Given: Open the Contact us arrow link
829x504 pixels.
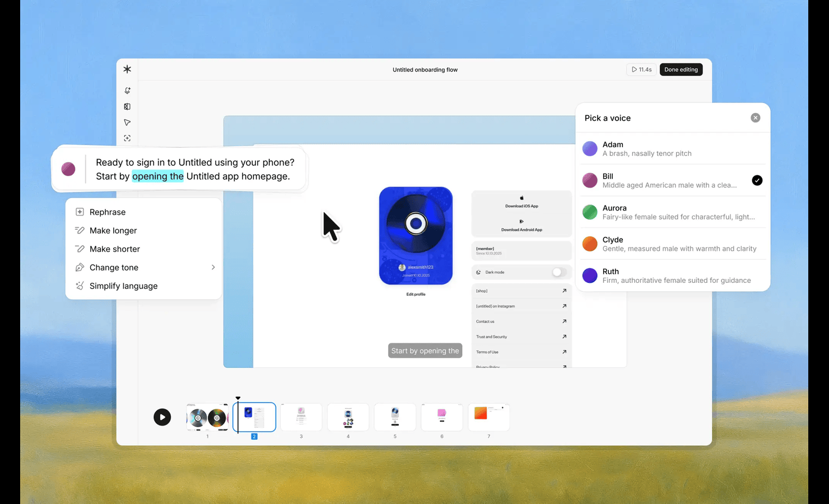Looking at the screenshot, I should click(564, 321).
